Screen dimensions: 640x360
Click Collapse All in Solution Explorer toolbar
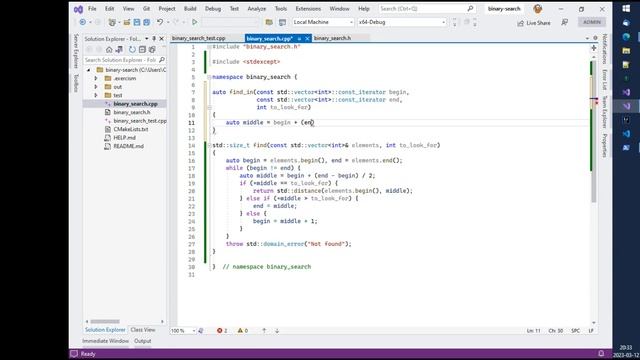(142, 49)
